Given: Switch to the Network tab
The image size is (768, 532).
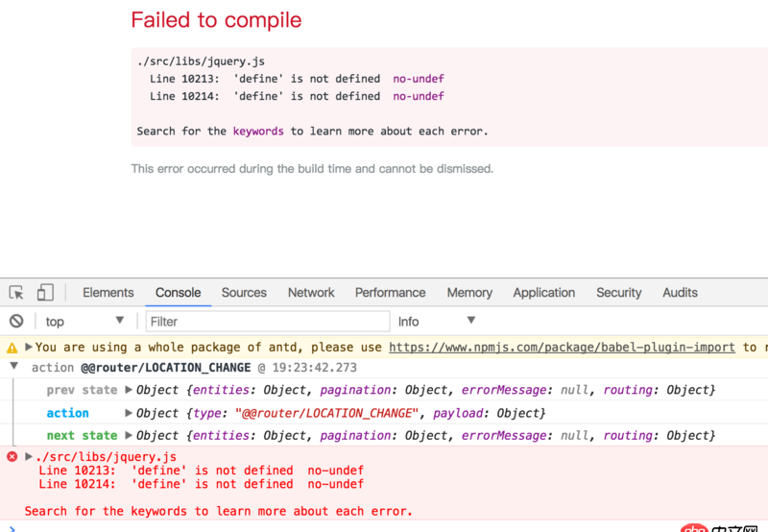Looking at the screenshot, I should [311, 293].
